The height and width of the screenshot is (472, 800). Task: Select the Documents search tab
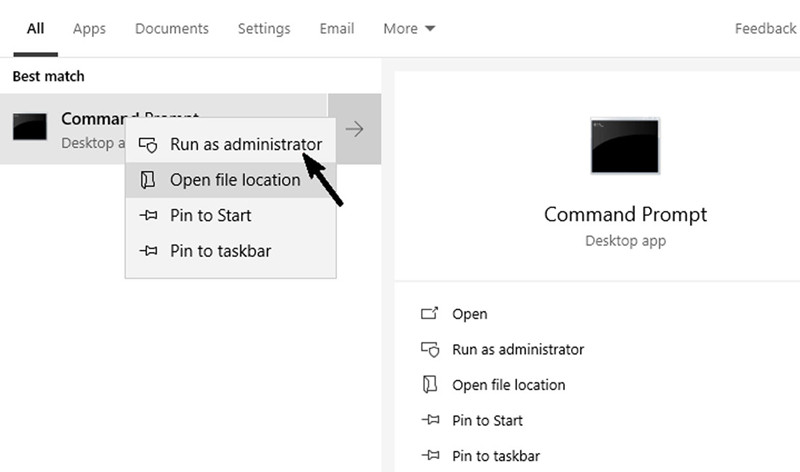[x=172, y=29]
